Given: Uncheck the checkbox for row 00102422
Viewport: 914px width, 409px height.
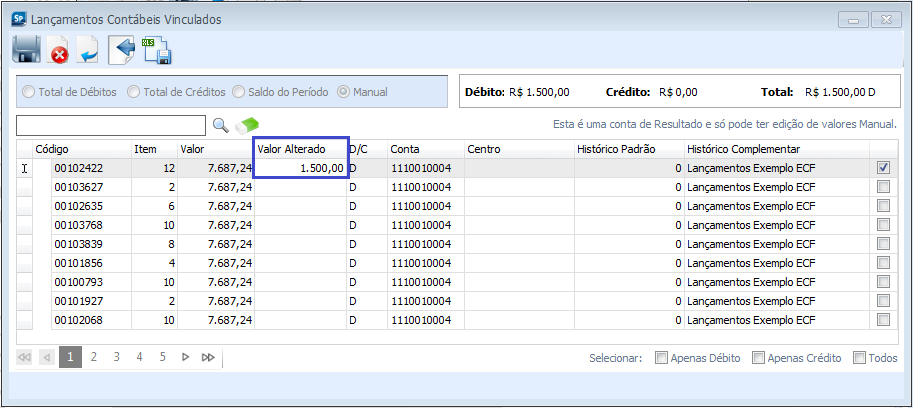Looking at the screenshot, I should (x=884, y=168).
